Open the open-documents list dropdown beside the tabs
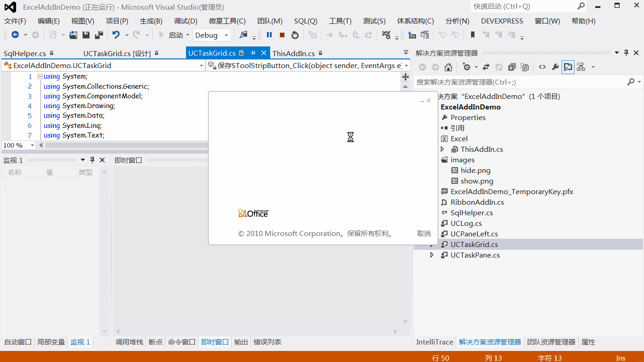 (406, 53)
